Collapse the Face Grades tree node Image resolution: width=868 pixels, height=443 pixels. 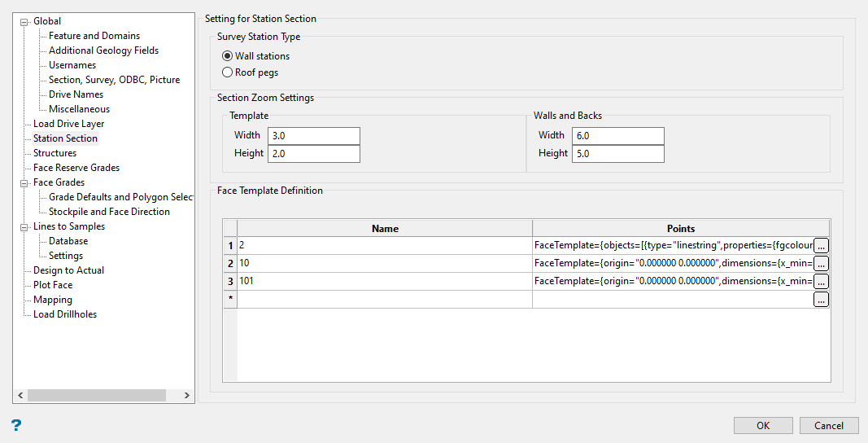pos(24,182)
